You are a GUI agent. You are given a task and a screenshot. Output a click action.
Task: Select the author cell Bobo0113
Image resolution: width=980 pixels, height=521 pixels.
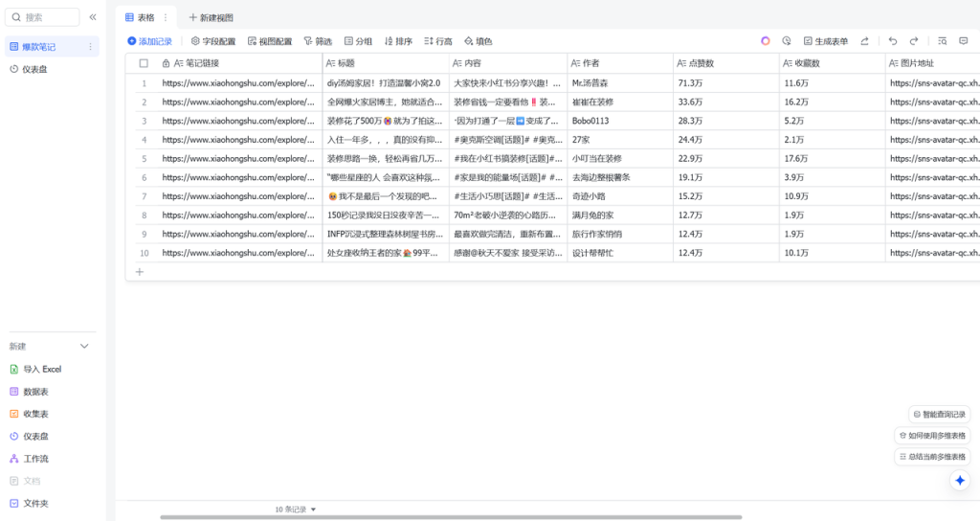tap(620, 121)
